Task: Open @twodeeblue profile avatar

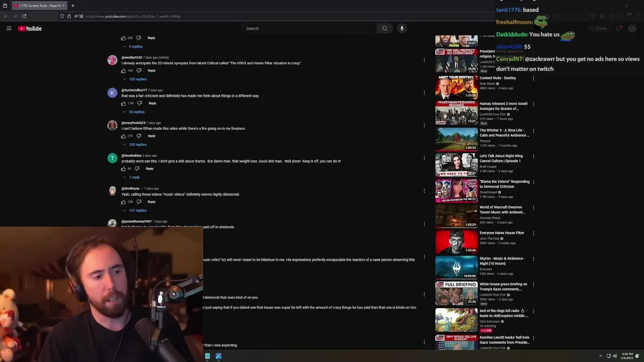Action: [112, 158]
